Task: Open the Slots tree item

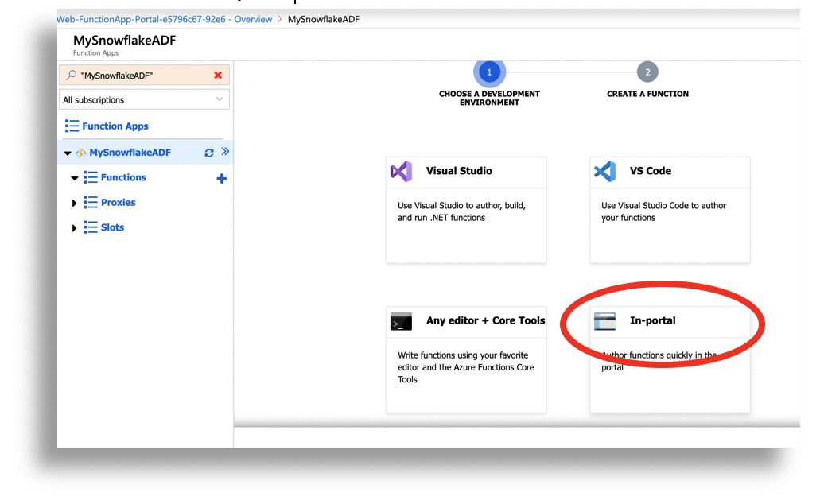Action: tap(112, 227)
